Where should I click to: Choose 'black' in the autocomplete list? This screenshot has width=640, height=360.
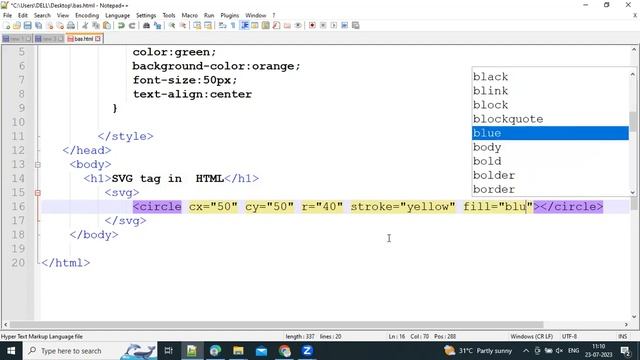(x=550, y=77)
